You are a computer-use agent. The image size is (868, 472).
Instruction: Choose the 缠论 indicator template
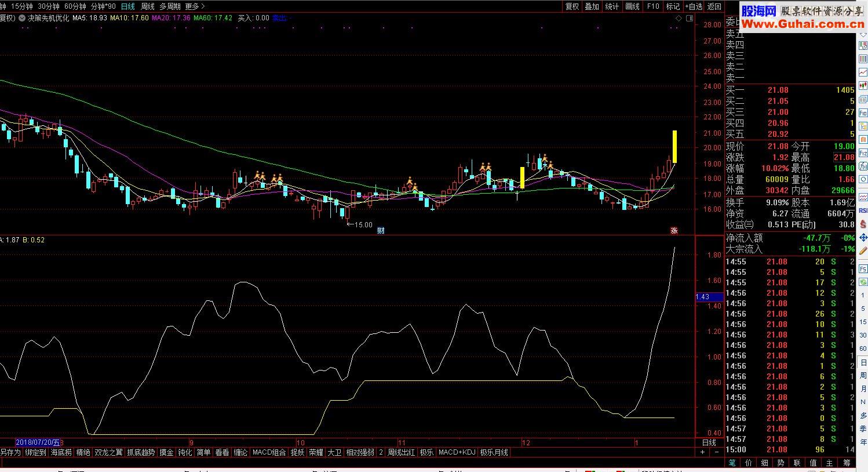pyautogui.click(x=240, y=452)
